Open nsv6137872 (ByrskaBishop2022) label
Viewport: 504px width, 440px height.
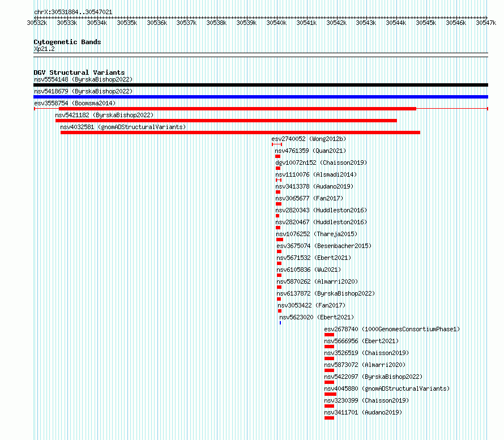(326, 293)
